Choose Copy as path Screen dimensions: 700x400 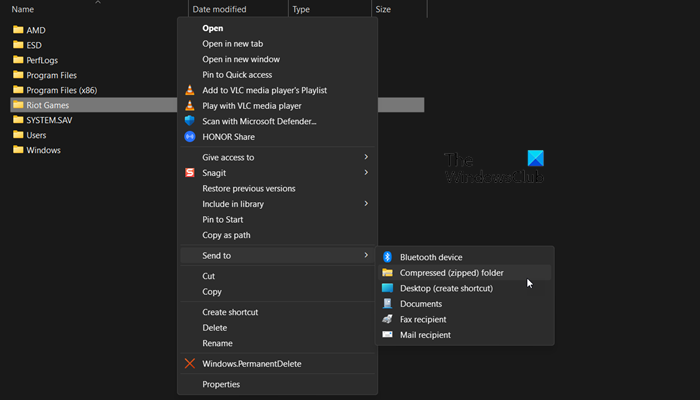[x=226, y=235]
